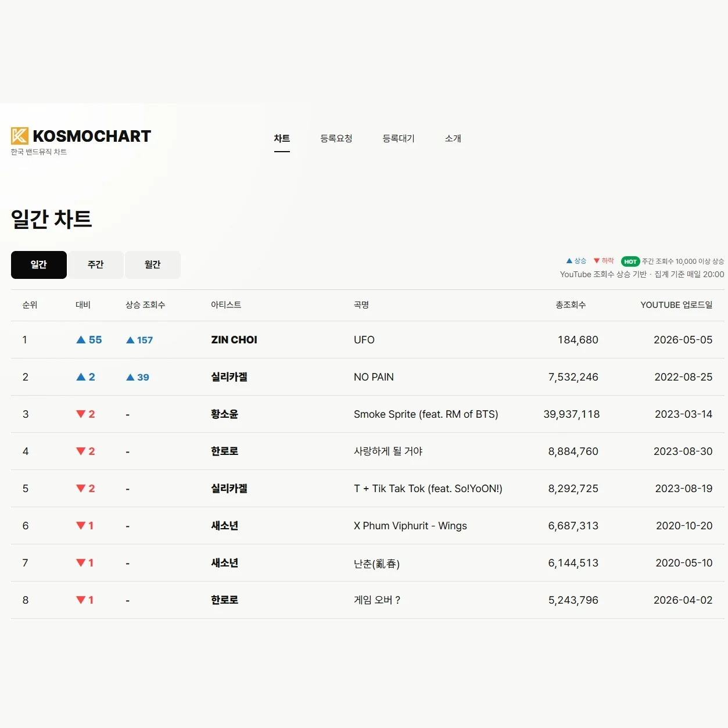The width and height of the screenshot is (728, 728).
Task: Click the red 하락 legend triangle
Action: [x=596, y=261]
